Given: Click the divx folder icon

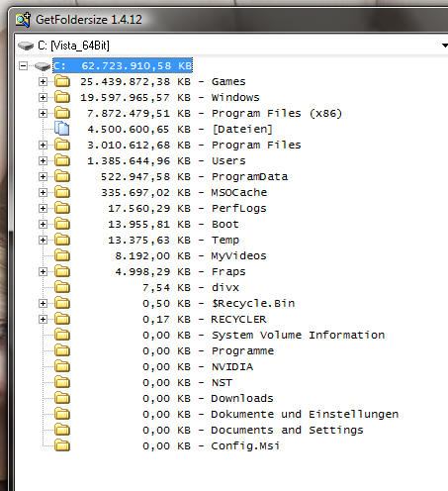Looking at the screenshot, I should click(x=62, y=287).
